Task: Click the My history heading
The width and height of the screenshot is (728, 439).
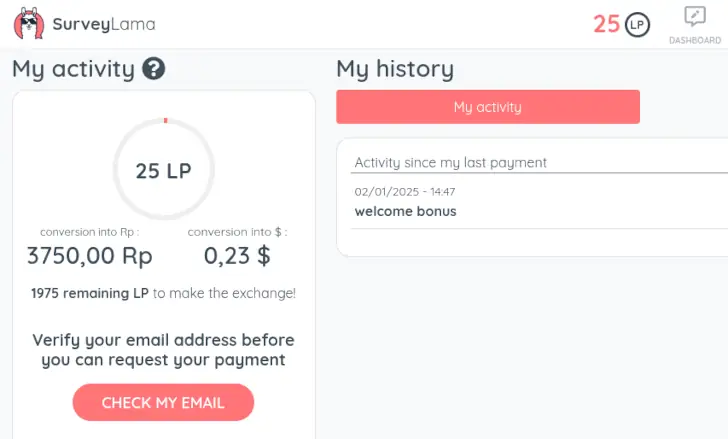Action: (x=395, y=70)
